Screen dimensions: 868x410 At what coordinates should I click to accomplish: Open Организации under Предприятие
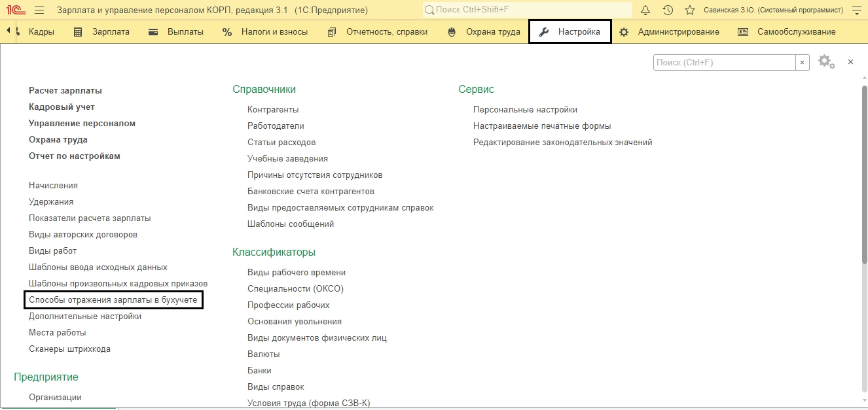coord(55,397)
